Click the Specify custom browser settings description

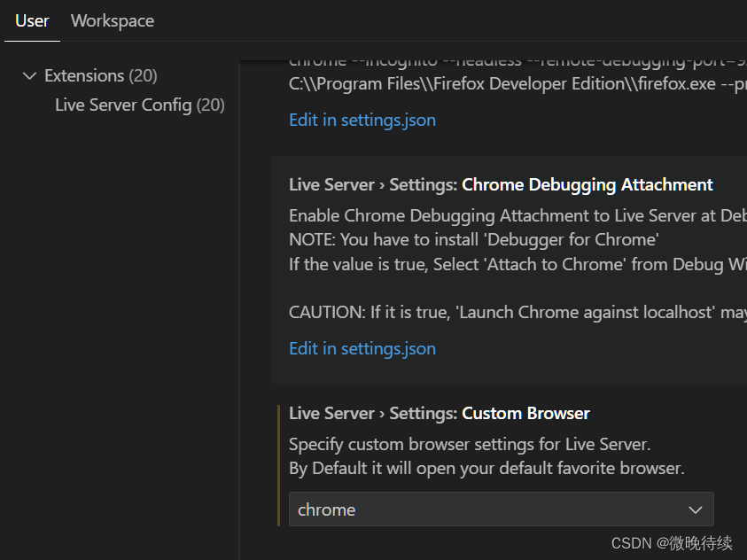(470, 444)
